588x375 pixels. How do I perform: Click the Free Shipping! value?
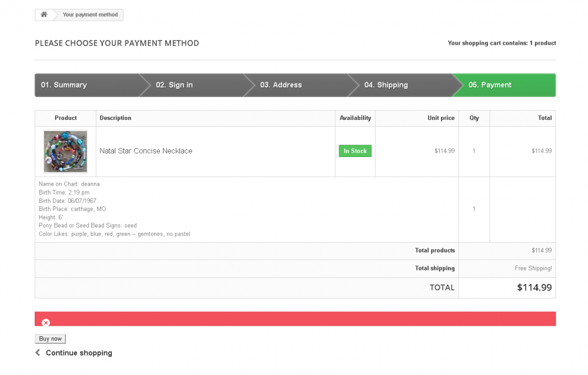[533, 269]
